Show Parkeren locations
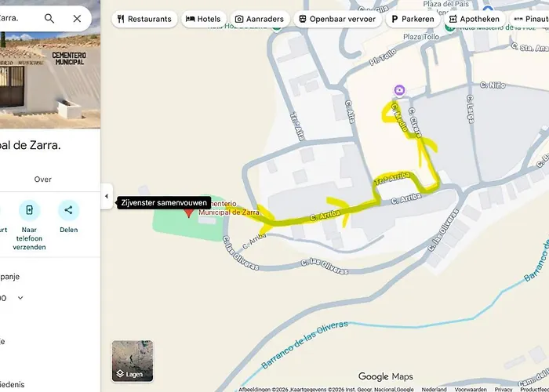This screenshot has height=392, width=549. (x=413, y=19)
